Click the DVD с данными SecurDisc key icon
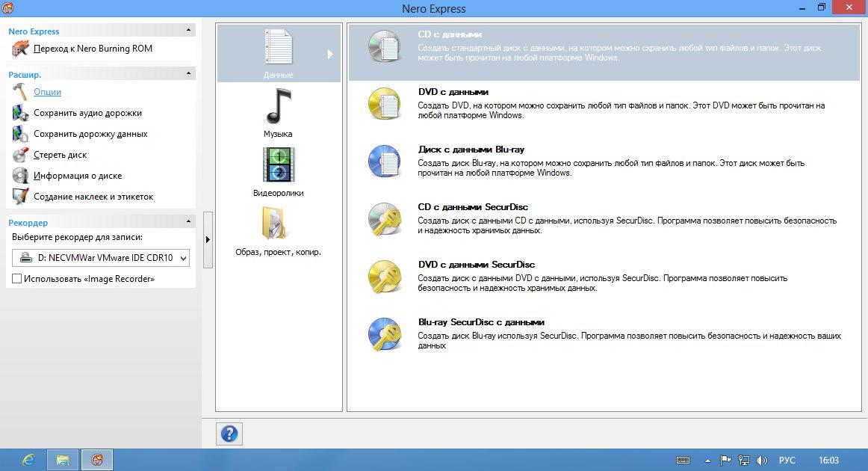868x471 pixels. point(384,277)
